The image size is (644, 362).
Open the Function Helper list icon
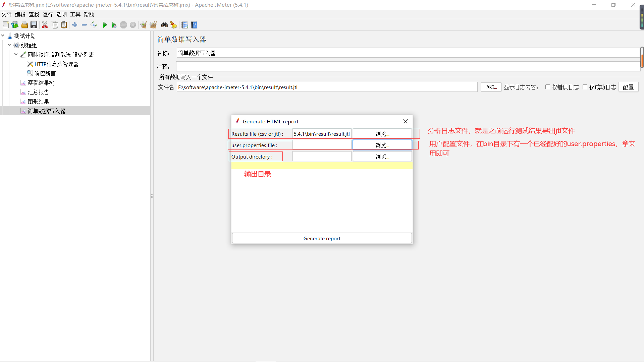tap(184, 25)
